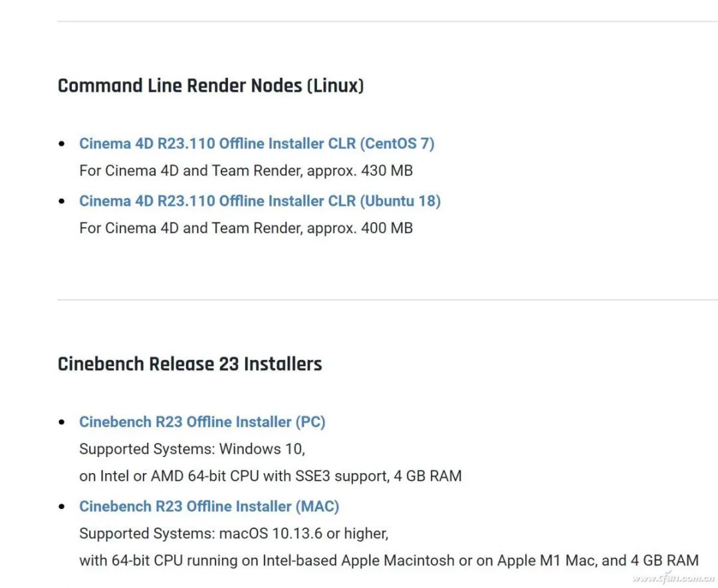Click the bullet beside the Cinebench PC installer
Screen dimensions: 718x588
point(62,422)
